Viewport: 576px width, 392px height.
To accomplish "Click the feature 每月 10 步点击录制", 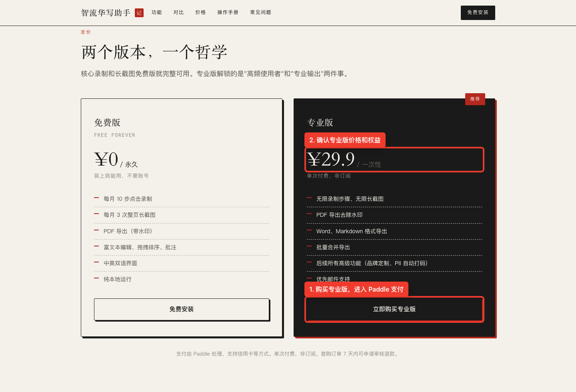I will tap(128, 199).
